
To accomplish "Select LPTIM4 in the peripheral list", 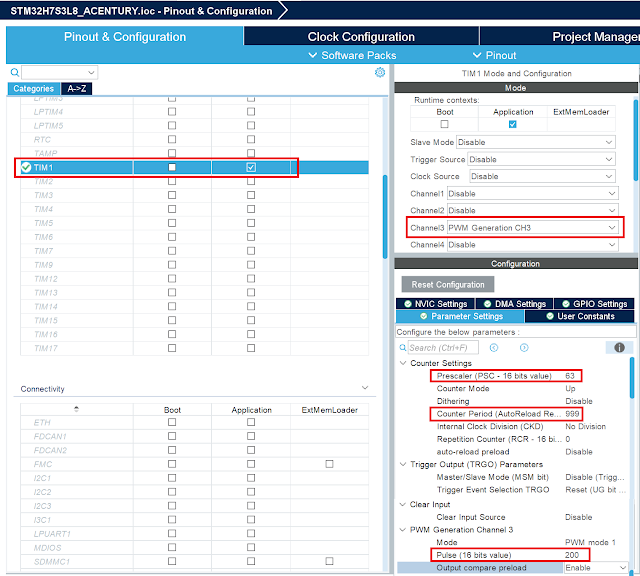I will (x=48, y=112).
